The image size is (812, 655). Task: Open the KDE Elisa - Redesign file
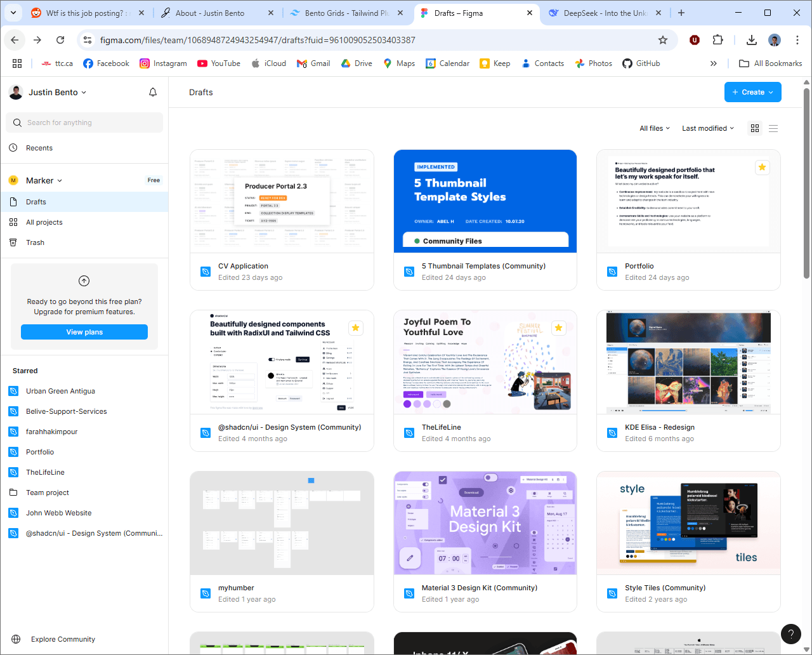tap(688, 362)
